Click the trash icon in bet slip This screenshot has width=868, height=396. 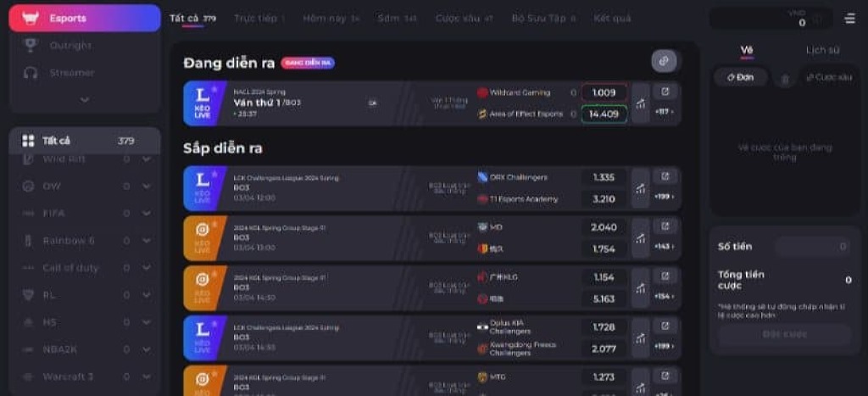[x=784, y=78]
